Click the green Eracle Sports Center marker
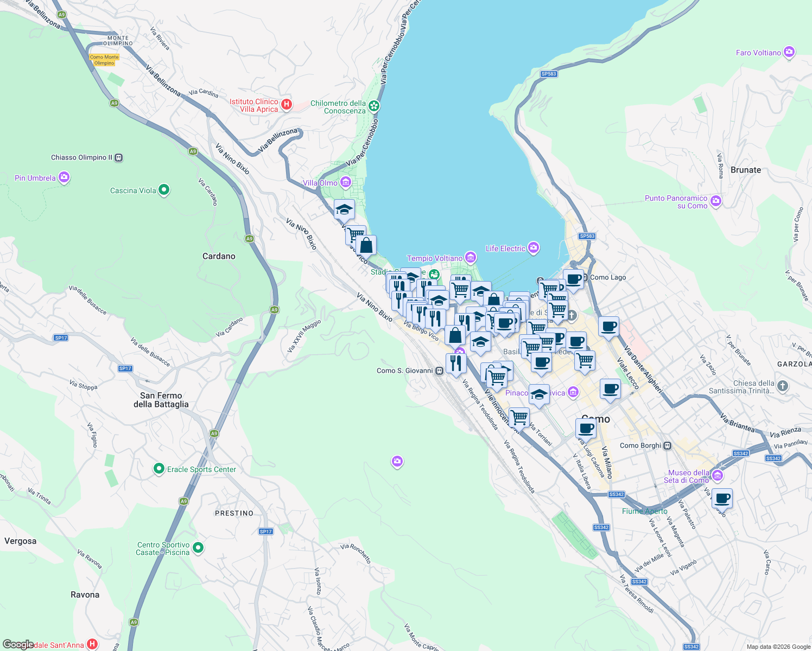 click(x=158, y=469)
